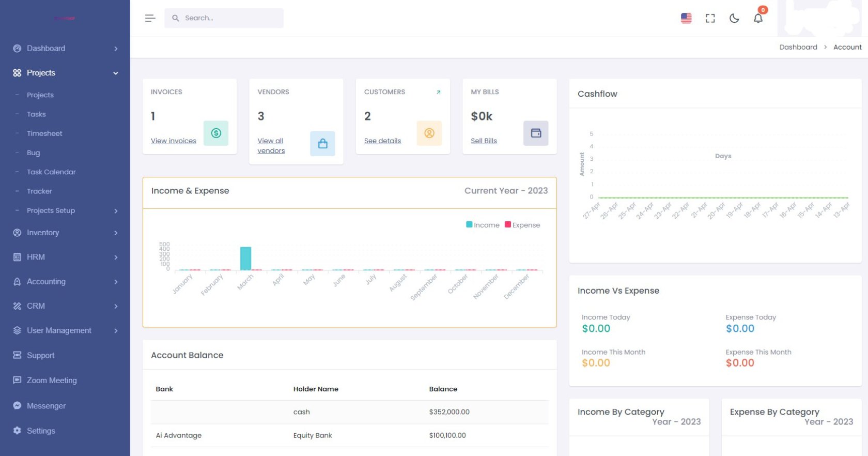Click the fullscreen expand icon
Image resolution: width=868 pixels, height=456 pixels.
tap(710, 18)
